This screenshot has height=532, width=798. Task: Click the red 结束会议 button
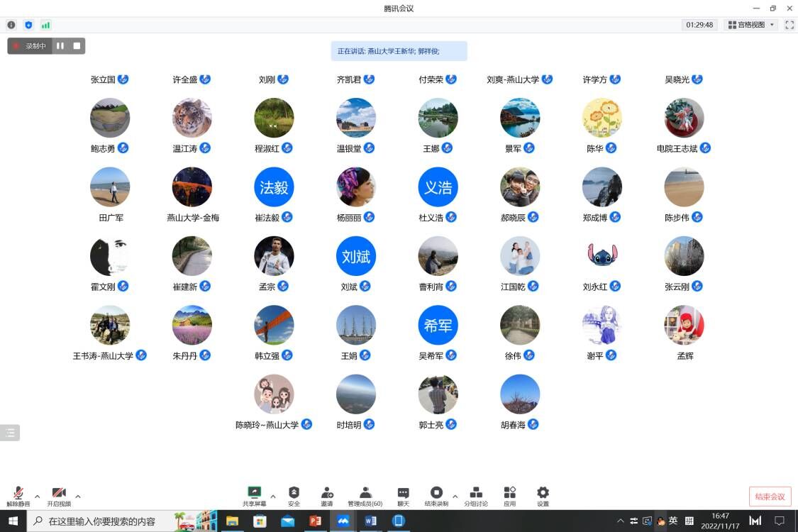pyautogui.click(x=770, y=497)
